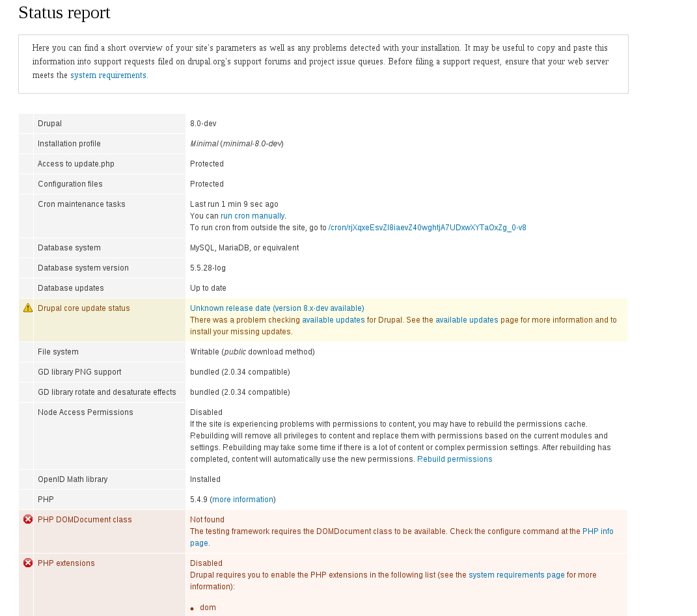
Task: Open the system requirements link in the intro box
Action: point(108,75)
